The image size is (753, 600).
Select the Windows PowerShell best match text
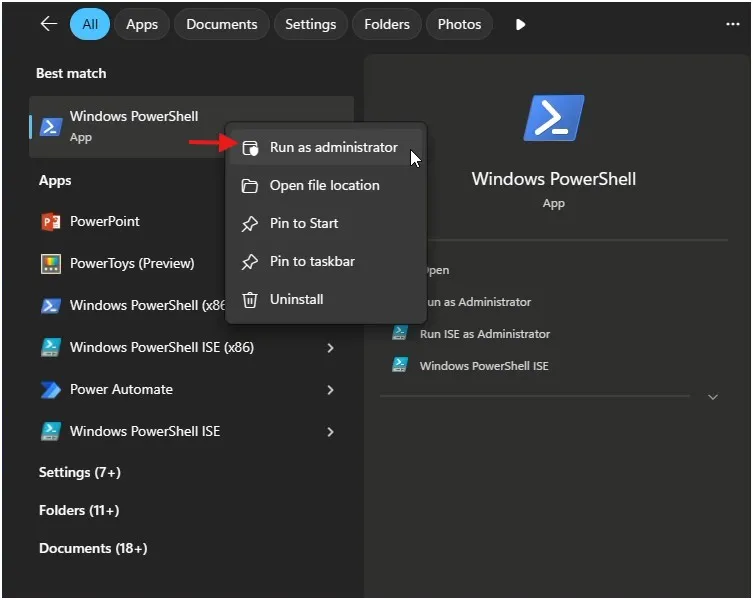click(134, 116)
